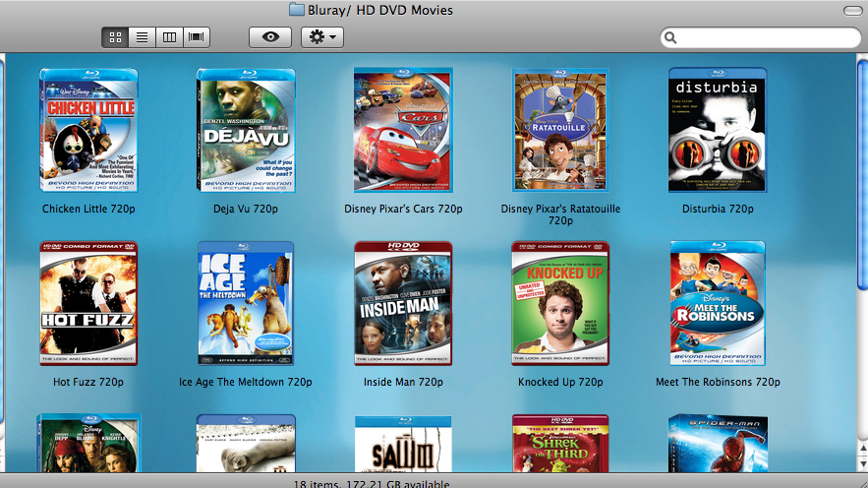Click the label "Deja Vu 720p"
Image resolution: width=868 pixels, height=488 pixels.
point(246,209)
